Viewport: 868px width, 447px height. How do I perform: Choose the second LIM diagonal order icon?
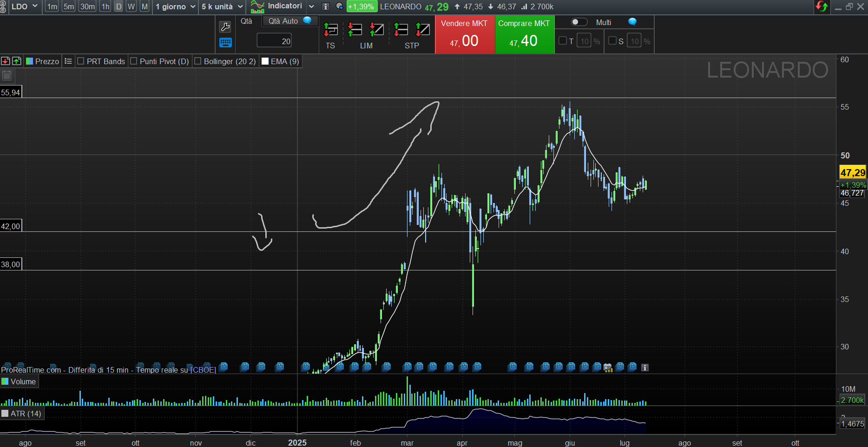click(376, 30)
